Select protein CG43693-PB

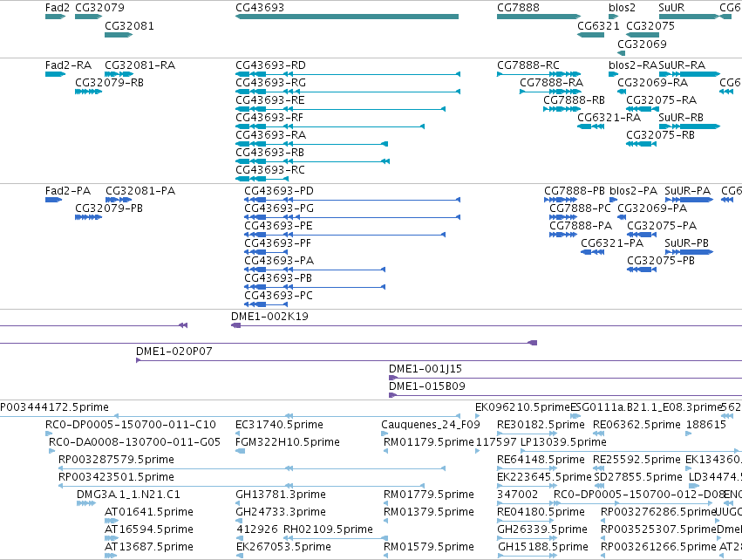coord(315,287)
